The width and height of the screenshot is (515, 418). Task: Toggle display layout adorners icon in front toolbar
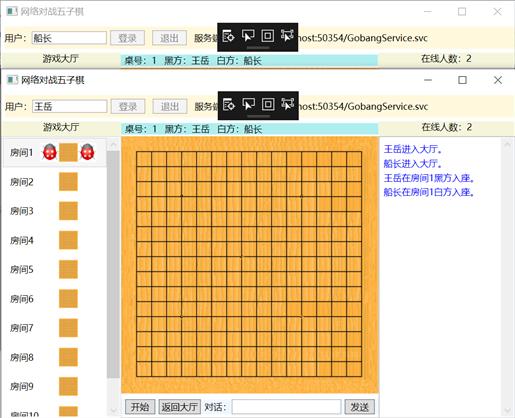click(x=268, y=104)
